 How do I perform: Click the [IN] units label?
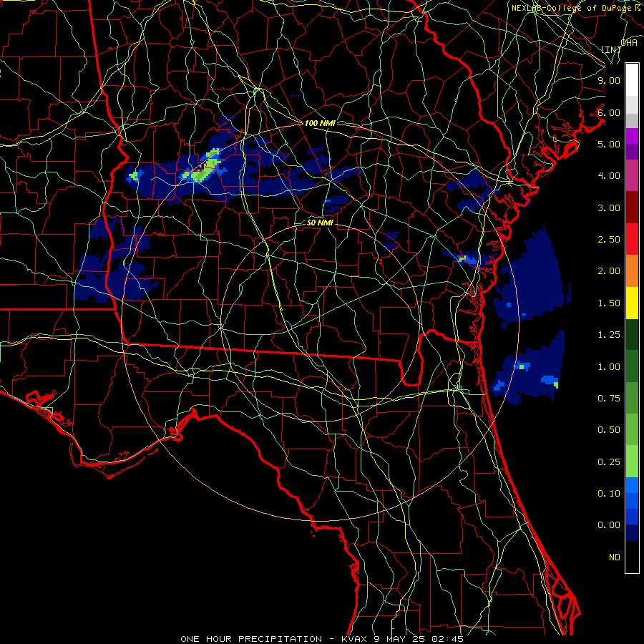[x=610, y=49]
